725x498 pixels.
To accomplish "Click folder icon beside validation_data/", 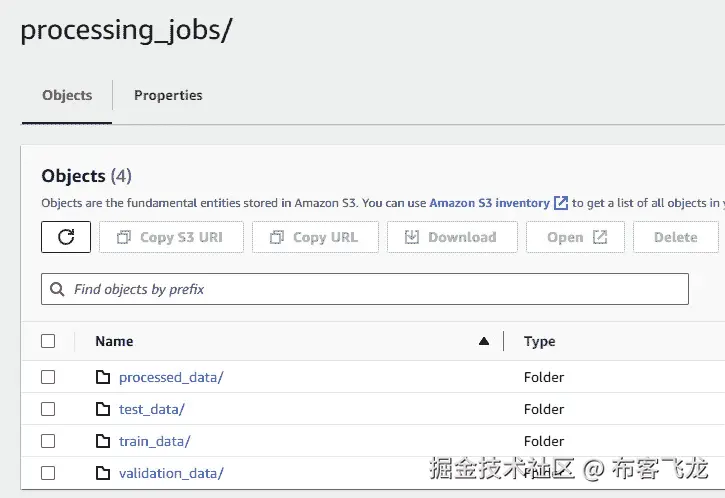I will point(103,473).
